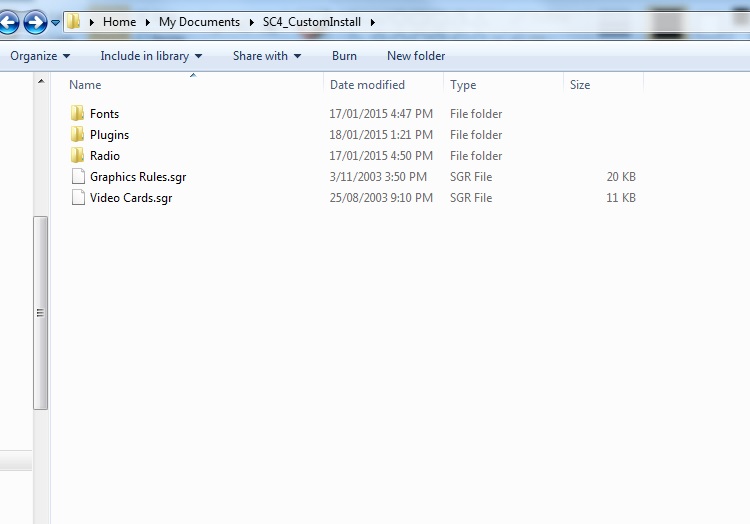Click date 17/01/2015 4:50 PM

point(381,156)
